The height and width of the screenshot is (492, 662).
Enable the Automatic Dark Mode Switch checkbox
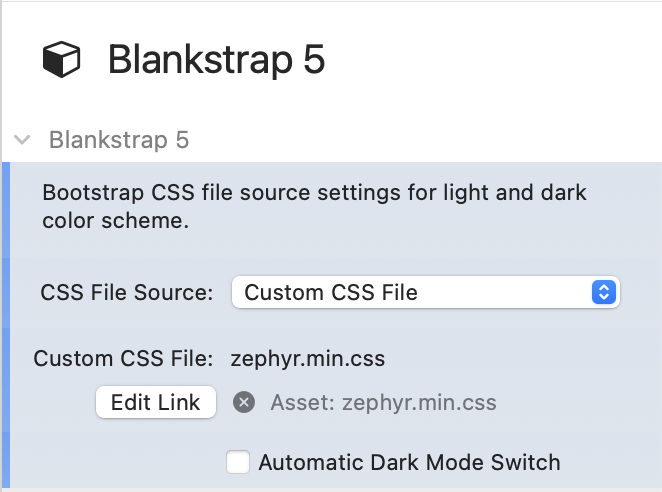(x=238, y=462)
